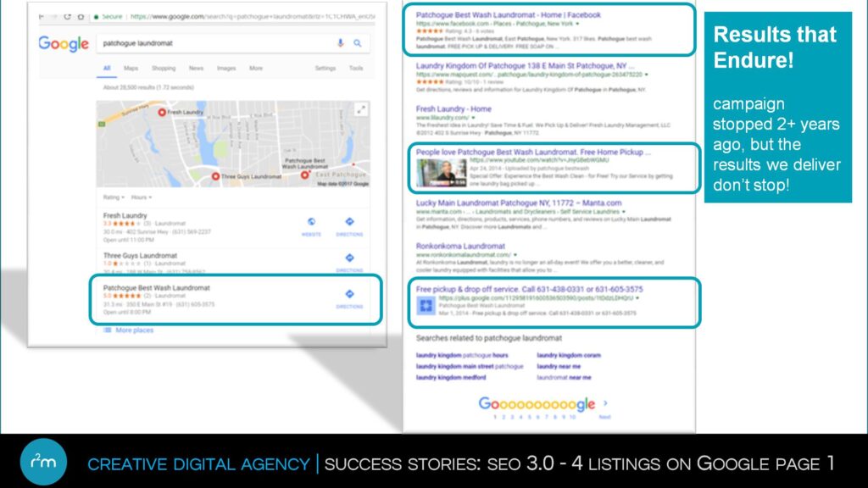Open the Hours filter dropdown
The width and height of the screenshot is (868, 488).
(142, 197)
